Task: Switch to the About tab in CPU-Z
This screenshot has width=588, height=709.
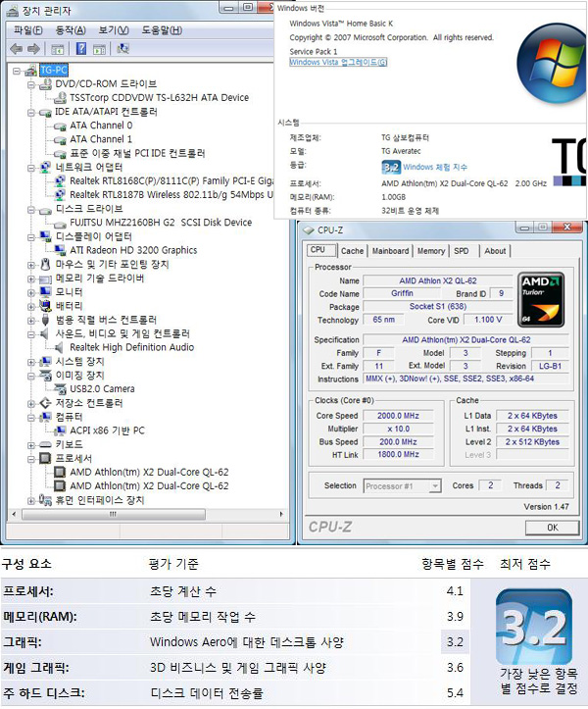Action: coord(495,251)
